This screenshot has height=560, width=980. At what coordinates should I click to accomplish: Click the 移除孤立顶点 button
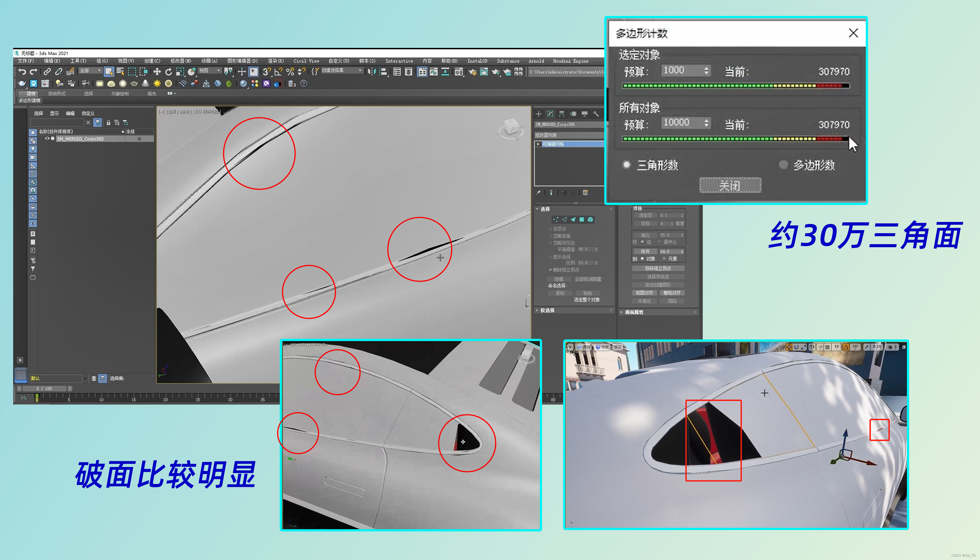[658, 269]
